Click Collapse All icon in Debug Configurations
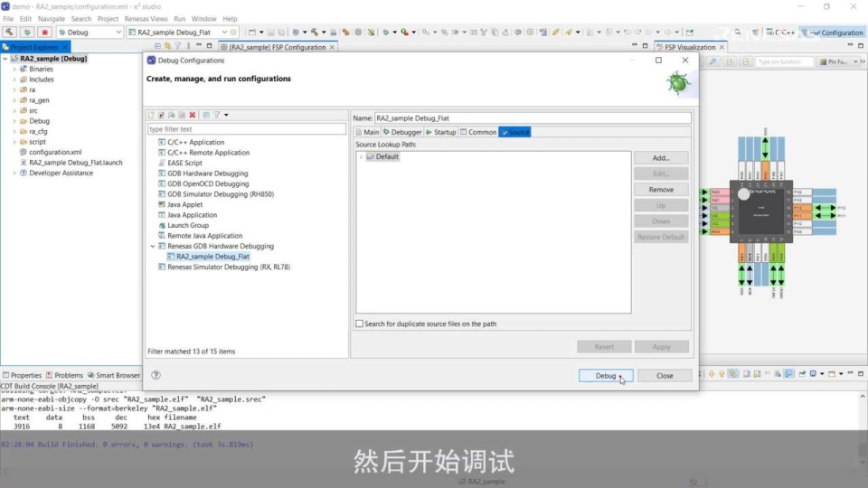This screenshot has height=488, width=868. pos(206,115)
